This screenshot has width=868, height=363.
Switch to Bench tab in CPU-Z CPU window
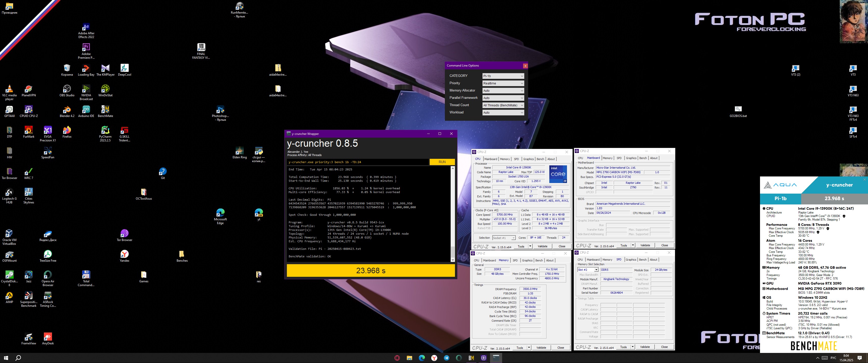pyautogui.click(x=540, y=159)
